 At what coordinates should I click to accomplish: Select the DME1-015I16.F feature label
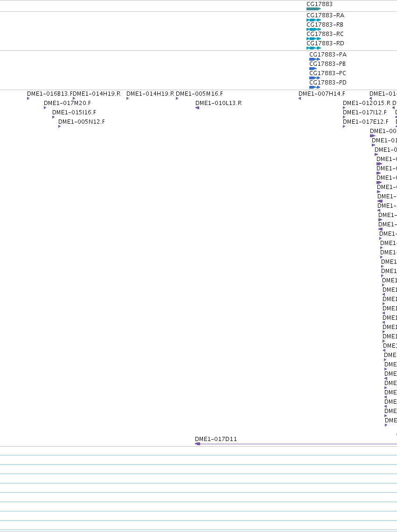point(74,112)
